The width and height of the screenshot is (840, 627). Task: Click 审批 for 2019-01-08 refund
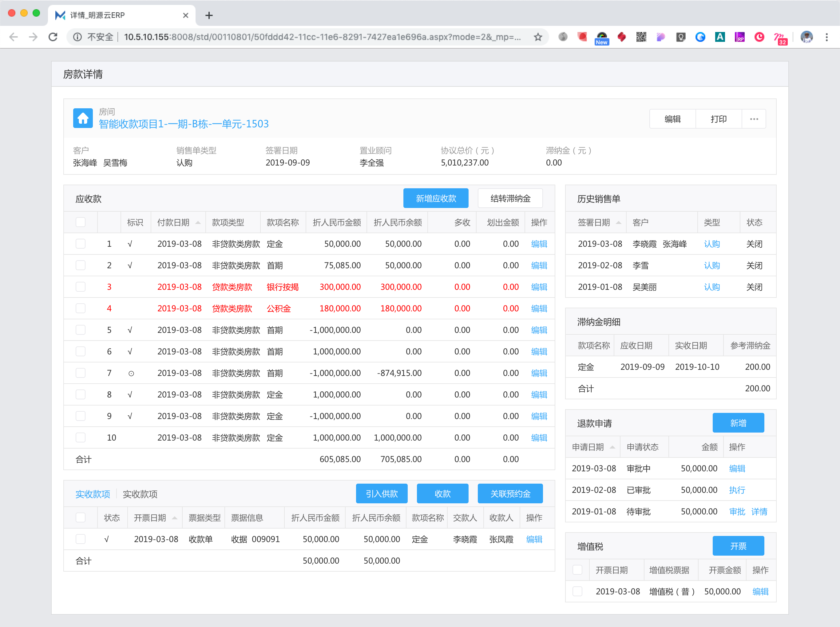point(737,511)
